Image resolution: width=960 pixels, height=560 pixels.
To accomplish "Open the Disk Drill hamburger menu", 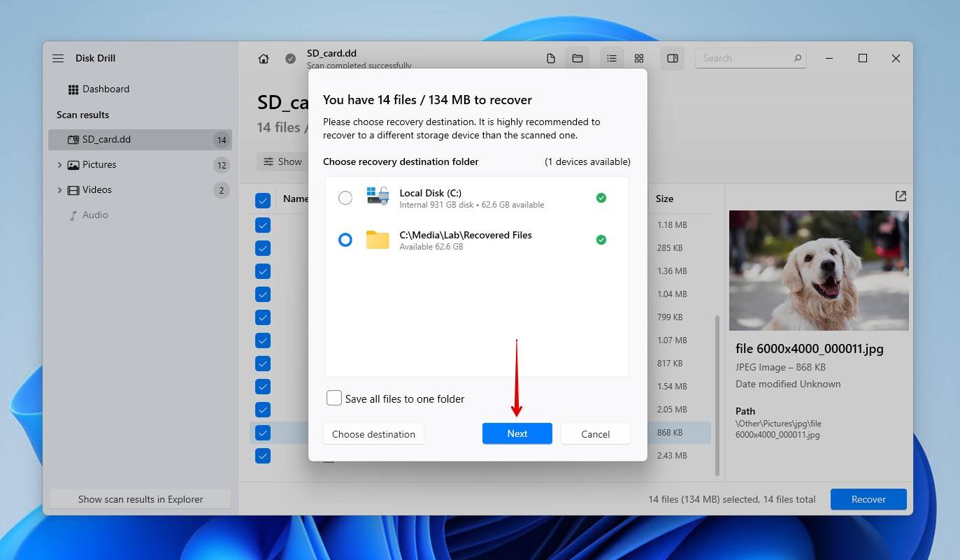I will [58, 59].
